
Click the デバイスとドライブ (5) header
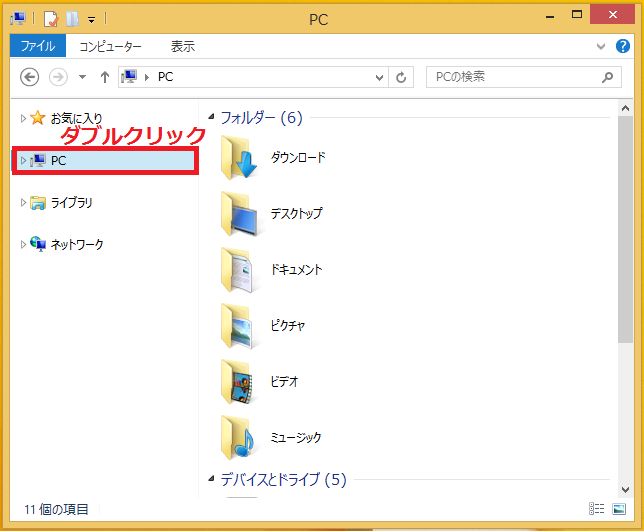[283, 480]
